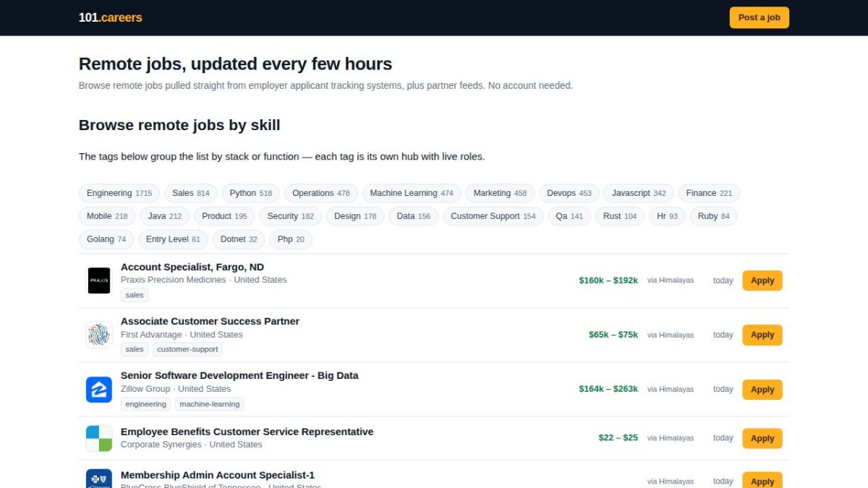Viewport: 868px width, 488px height.
Task: Click the machine-learning tag on Zillow job
Action: coord(210,404)
